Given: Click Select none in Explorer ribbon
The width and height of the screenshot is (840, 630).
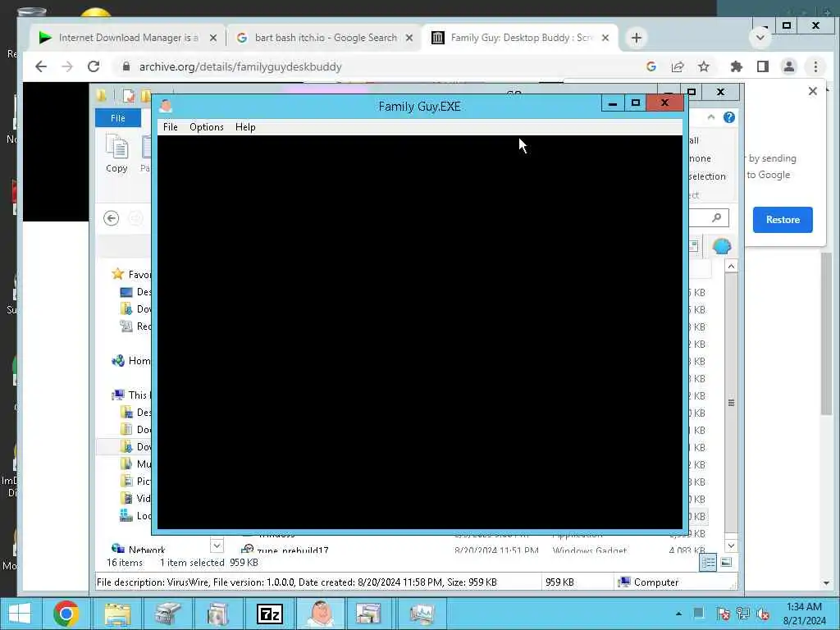Looking at the screenshot, I should tap(700, 158).
